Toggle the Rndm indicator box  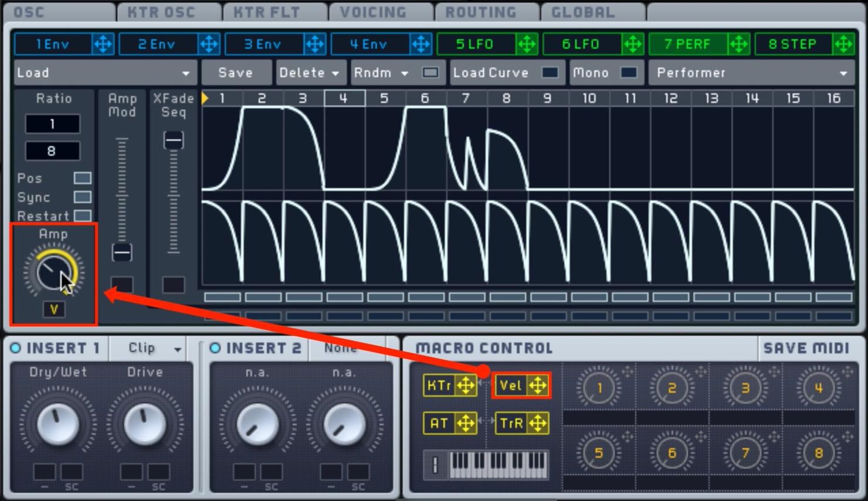[x=430, y=73]
